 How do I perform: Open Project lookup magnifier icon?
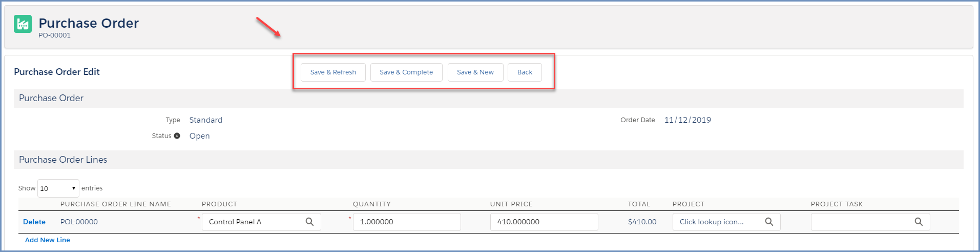[x=769, y=222]
